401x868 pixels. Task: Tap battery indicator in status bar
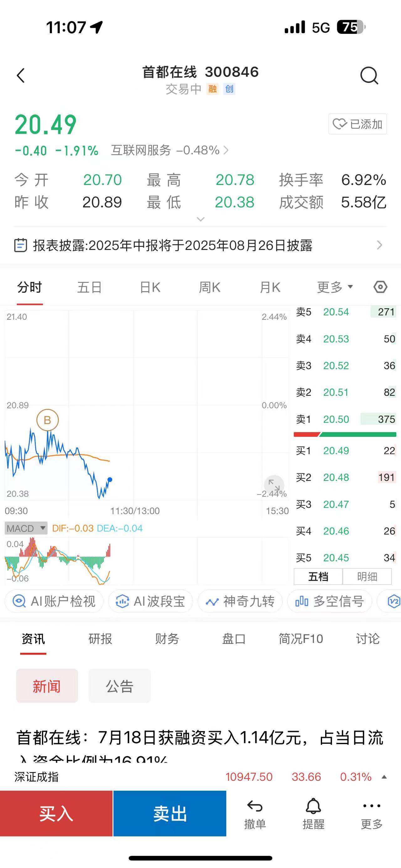pos(351,27)
